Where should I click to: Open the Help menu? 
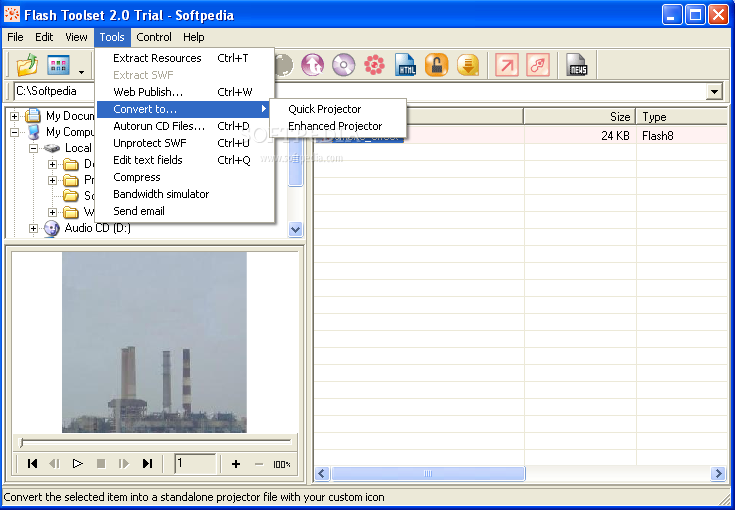[x=194, y=37]
